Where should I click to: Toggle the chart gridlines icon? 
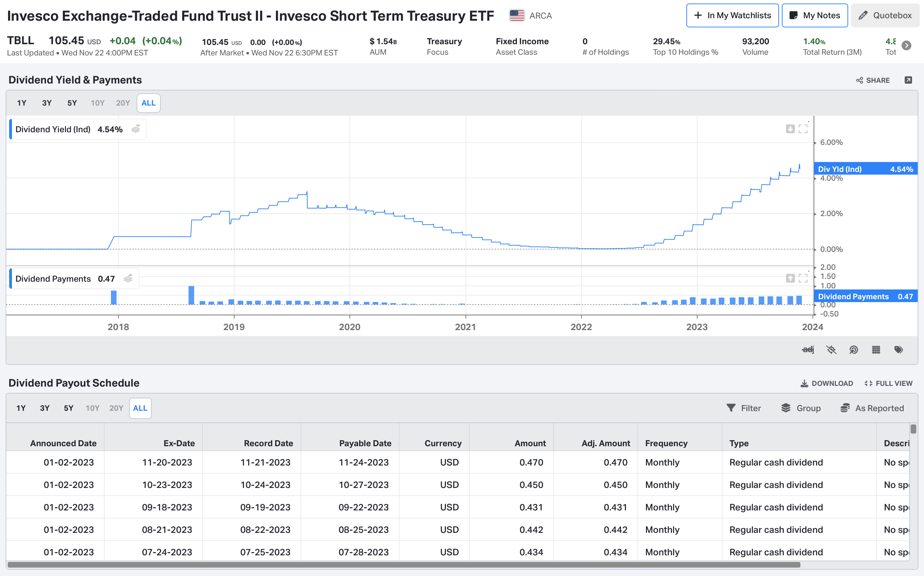coord(876,349)
